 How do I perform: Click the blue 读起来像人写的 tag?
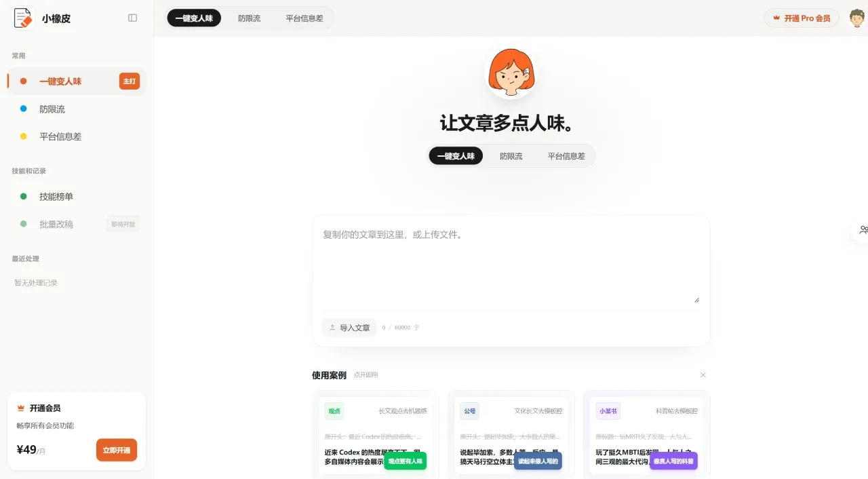[x=538, y=461]
